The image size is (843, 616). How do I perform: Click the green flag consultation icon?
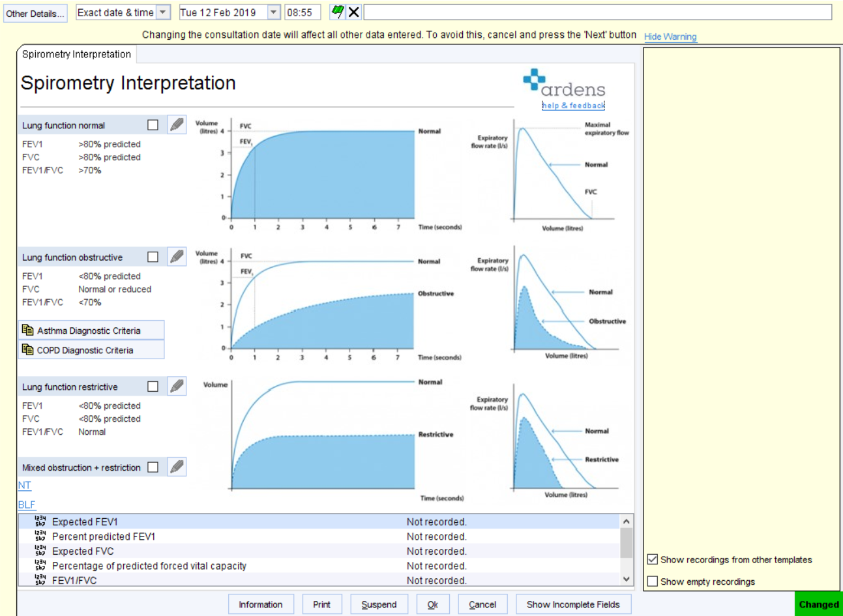pos(338,12)
